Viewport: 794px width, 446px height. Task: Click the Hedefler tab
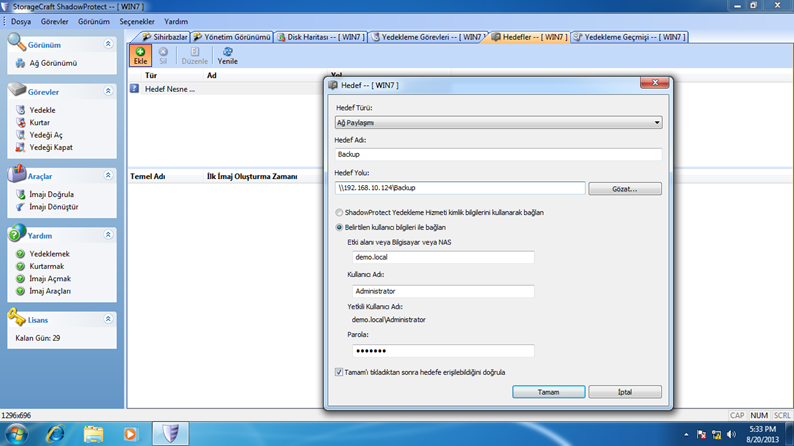[x=530, y=37]
